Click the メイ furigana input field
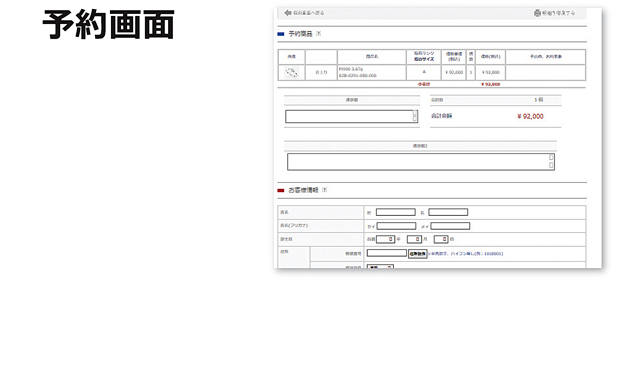This screenshot has height=390, width=632. pos(450,226)
